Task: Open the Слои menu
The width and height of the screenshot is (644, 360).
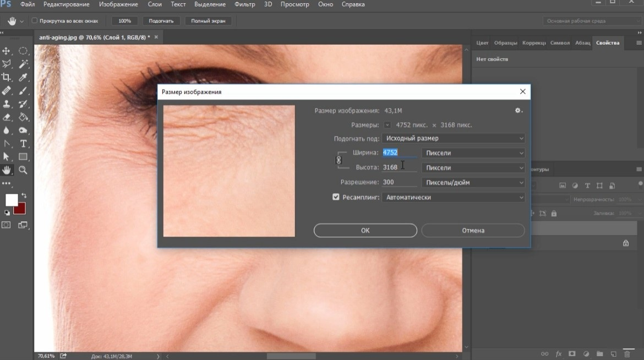Action: [x=155, y=4]
